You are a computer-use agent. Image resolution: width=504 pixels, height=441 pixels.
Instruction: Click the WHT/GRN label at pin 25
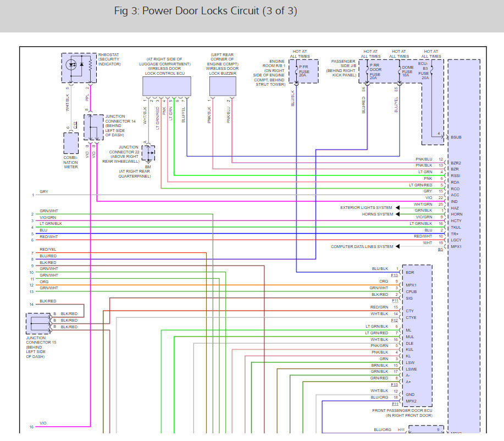[x=423, y=204]
